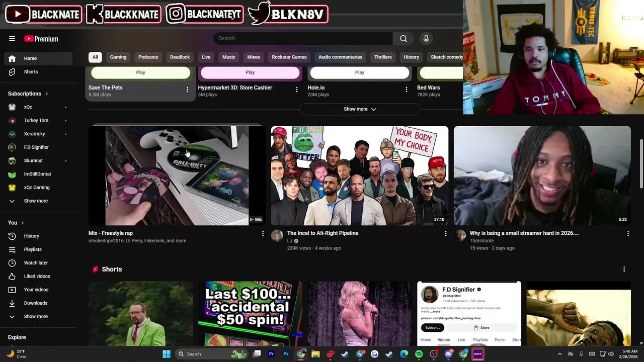Click the search magnifier button
Image resolution: width=644 pixels, height=362 pixels.
(404, 39)
